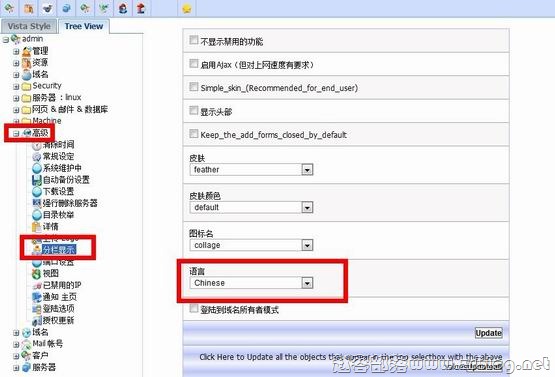Click the green icon beside 视图
555x377 pixels.
tap(37, 274)
